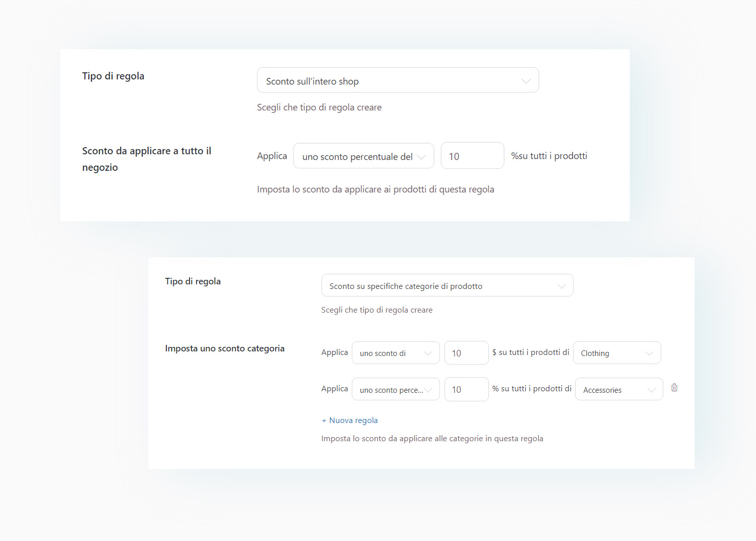
Task: Click hint "Imposta lo sconto da applicare ai prodotti"
Action: [375, 190]
